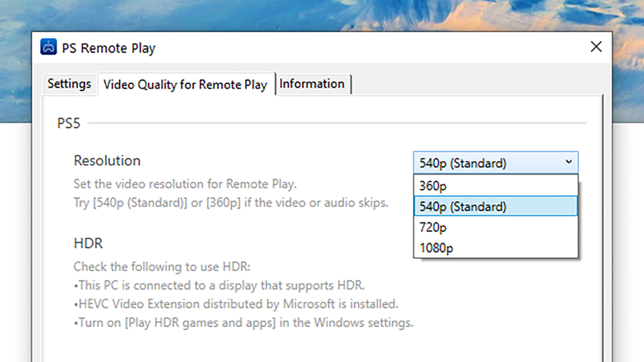
Task: Click the 'display that supports HDR' requirement line
Action: [x=219, y=285]
